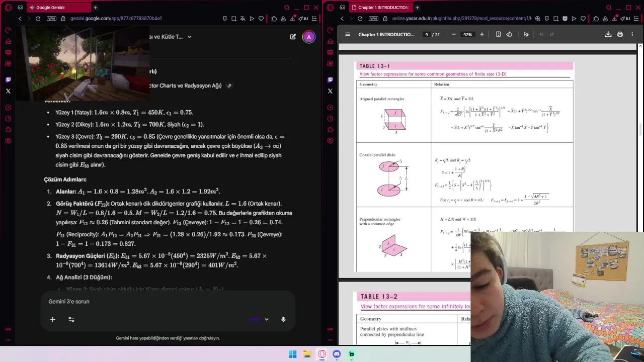644x362 pixels.
Task: Start a new Gemini chat with the edit icon
Action: [x=293, y=37]
